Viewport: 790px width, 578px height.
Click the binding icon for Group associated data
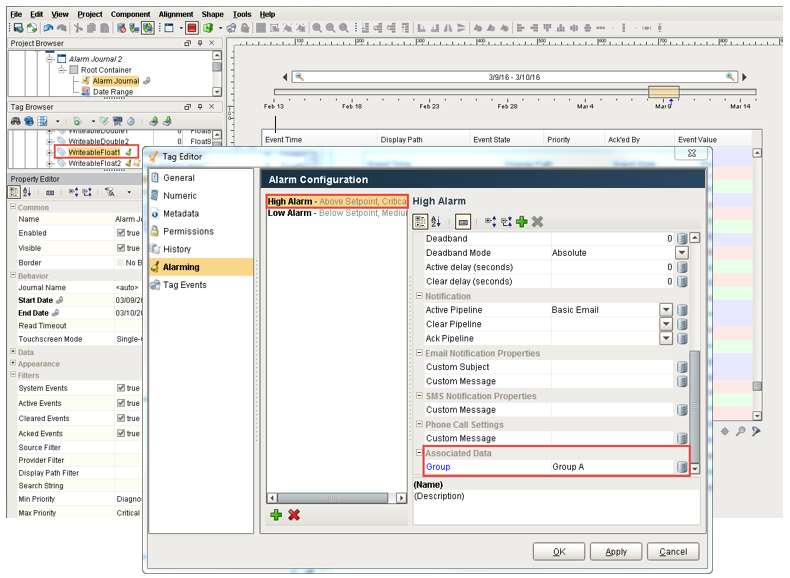coord(682,467)
